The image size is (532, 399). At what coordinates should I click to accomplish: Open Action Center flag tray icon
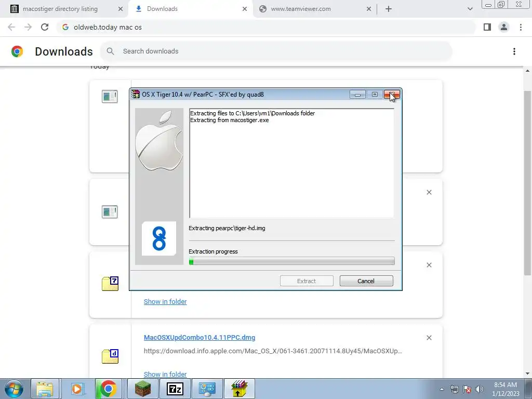coord(467,389)
